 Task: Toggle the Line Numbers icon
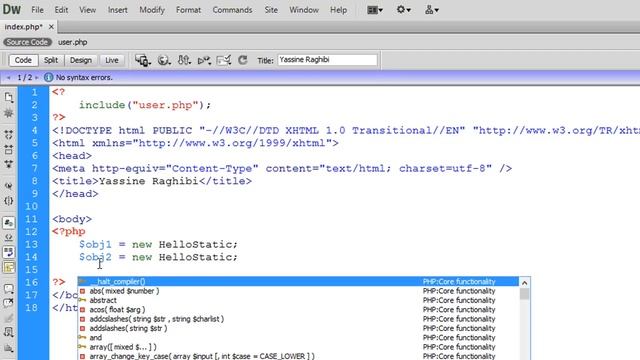[9, 222]
